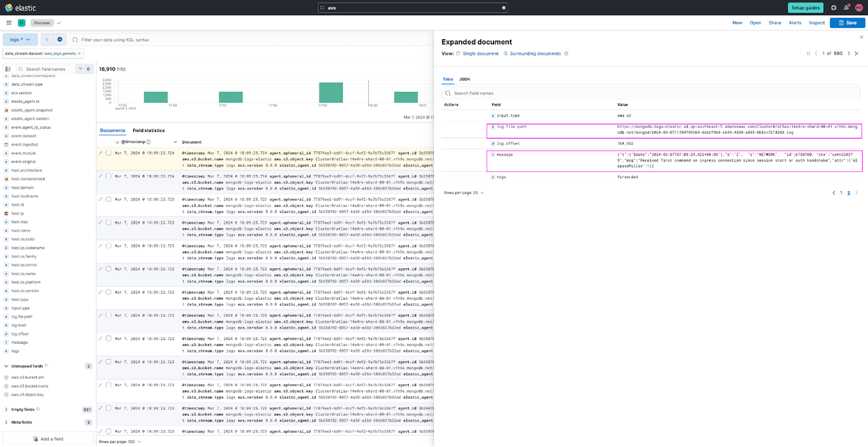Go to next document arrow in flyout
This screenshot has height=447, width=868.
pos(849,54)
